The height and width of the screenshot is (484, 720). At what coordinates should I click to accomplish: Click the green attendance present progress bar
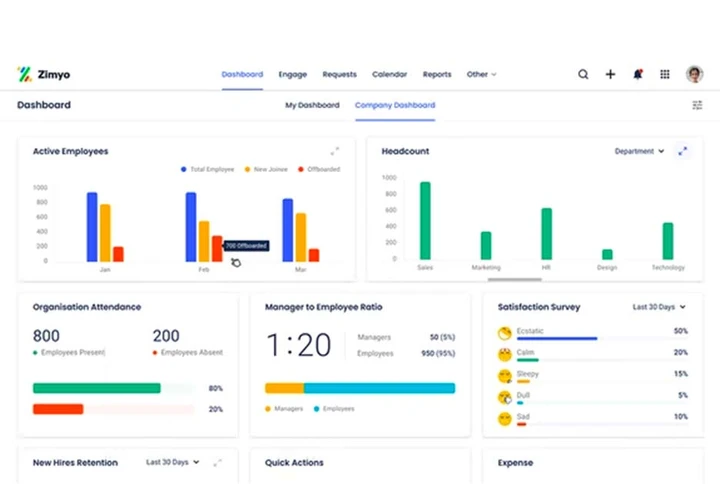coord(96,388)
